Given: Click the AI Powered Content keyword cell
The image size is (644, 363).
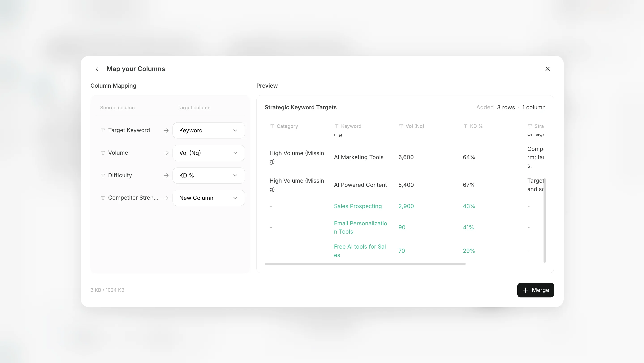Looking at the screenshot, I should (360, 185).
